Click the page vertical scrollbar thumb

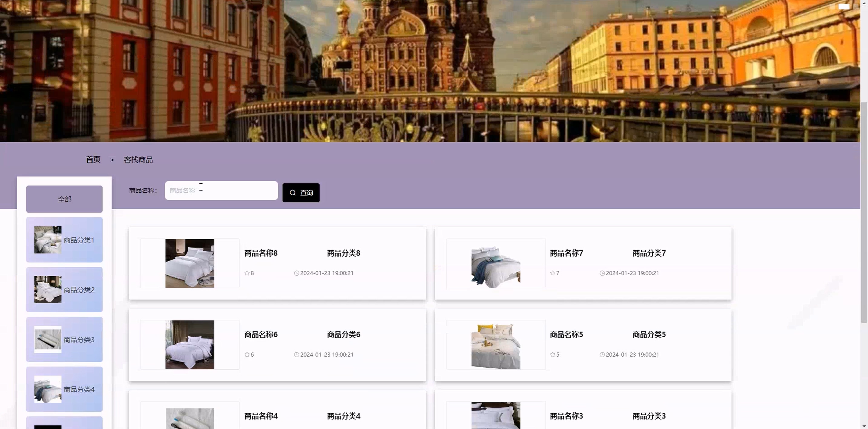[864, 212]
